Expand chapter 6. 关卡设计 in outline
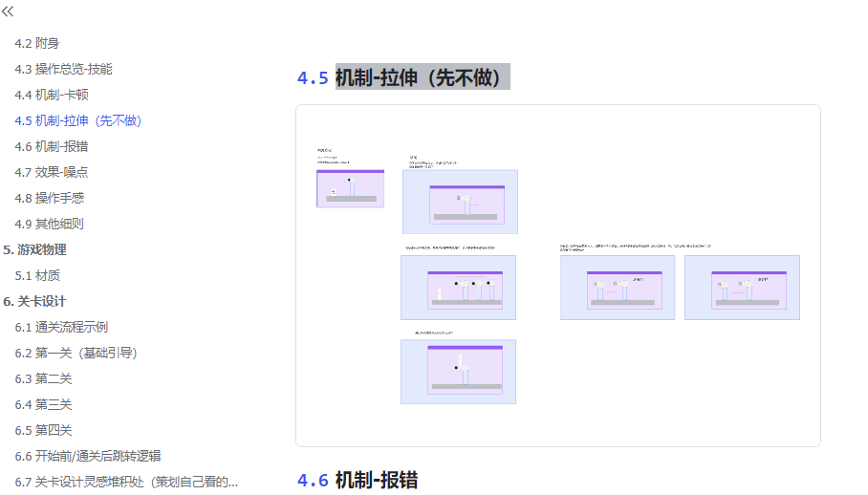The height and width of the screenshot is (495, 868). [x=34, y=301]
